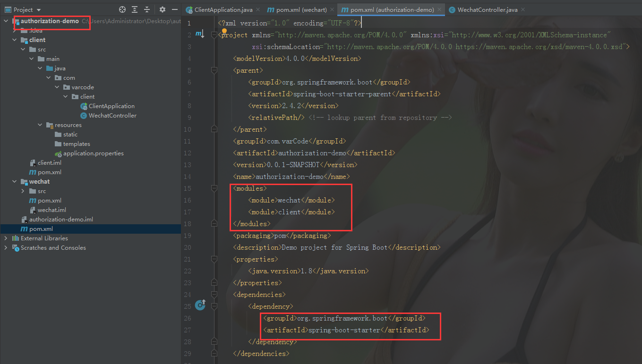Collapse the authorization-demo root node
The width and height of the screenshot is (642, 364).
point(6,21)
